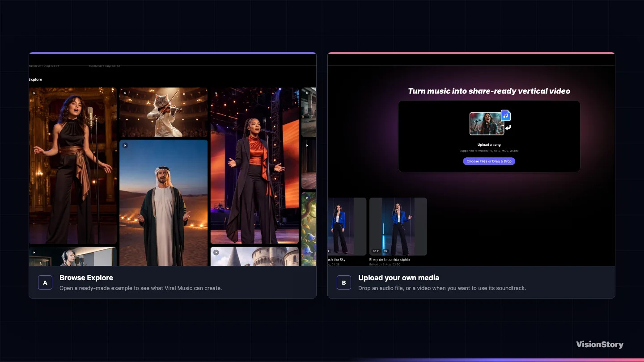Open the opera singer Explore example

click(73, 166)
